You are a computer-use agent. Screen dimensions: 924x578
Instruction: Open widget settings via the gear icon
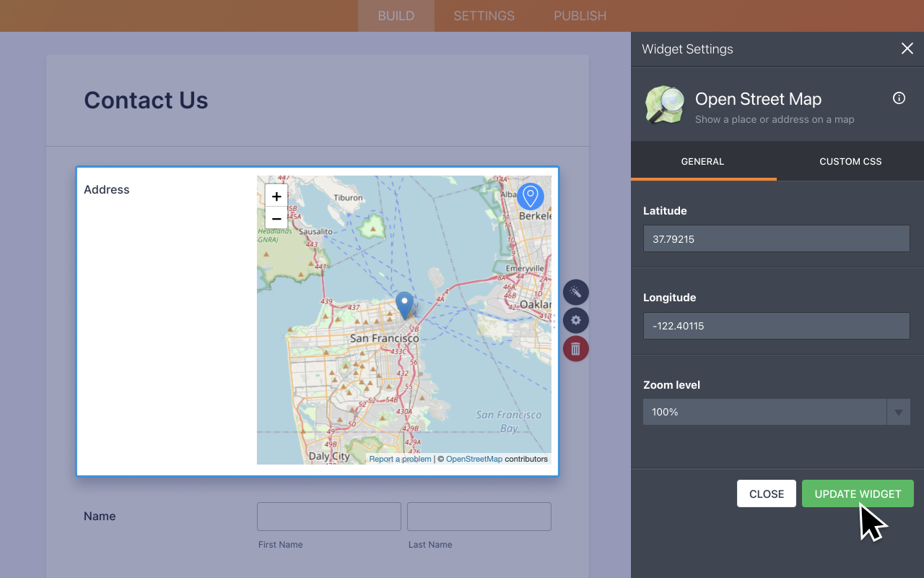pyautogui.click(x=575, y=320)
